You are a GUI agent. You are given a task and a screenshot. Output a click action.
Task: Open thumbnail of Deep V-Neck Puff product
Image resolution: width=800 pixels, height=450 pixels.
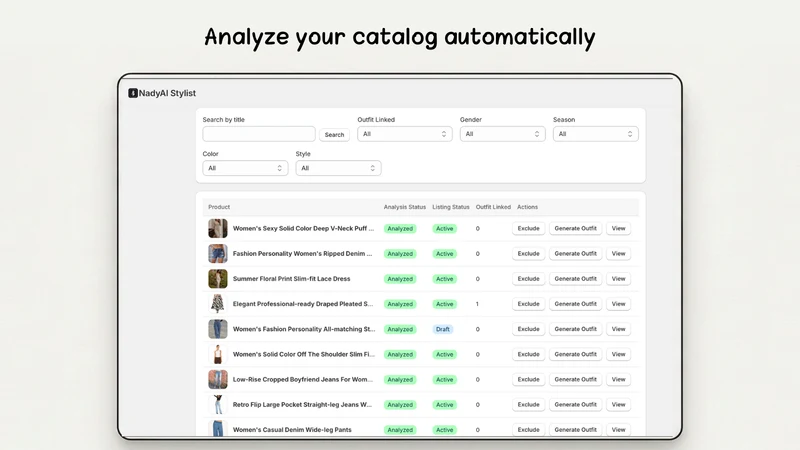(x=218, y=229)
